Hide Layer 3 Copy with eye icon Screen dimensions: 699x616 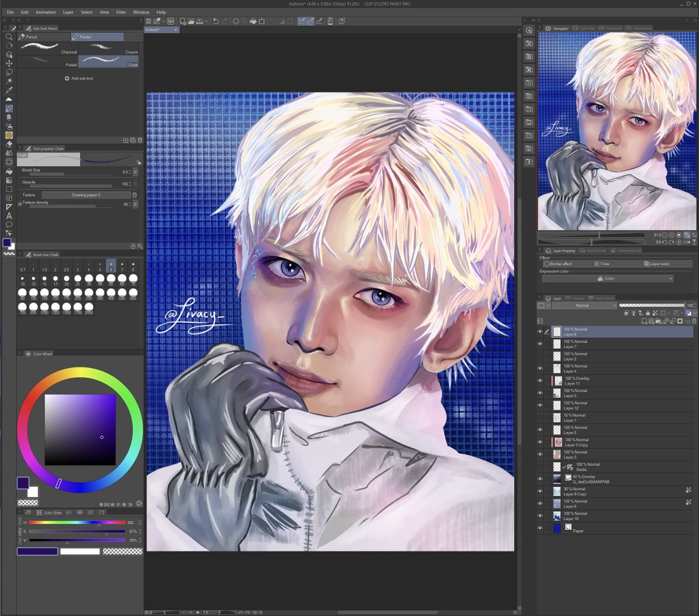click(540, 442)
